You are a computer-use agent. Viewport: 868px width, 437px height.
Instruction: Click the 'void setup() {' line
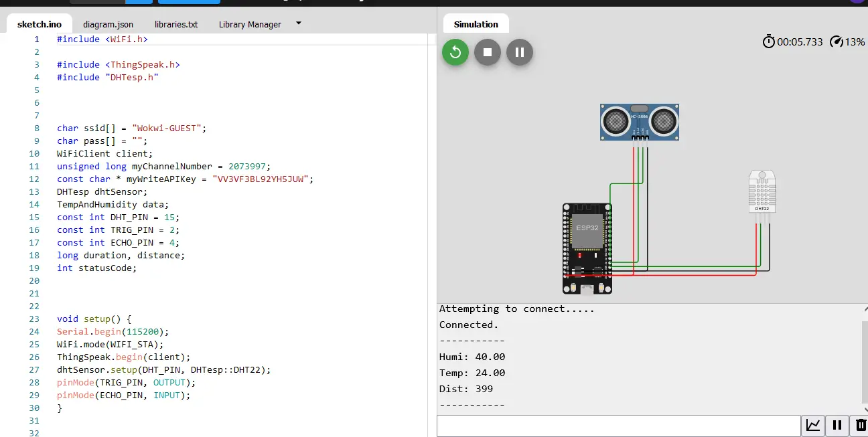[94, 319]
